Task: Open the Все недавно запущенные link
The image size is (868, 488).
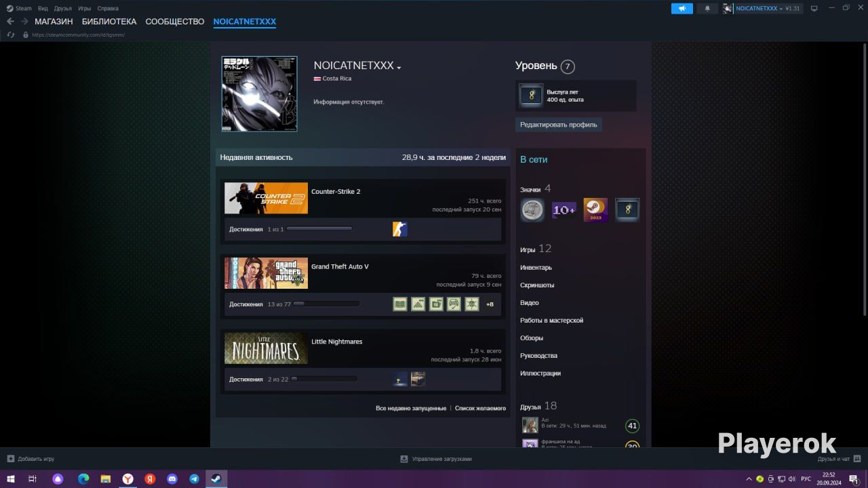Action: 411,408
